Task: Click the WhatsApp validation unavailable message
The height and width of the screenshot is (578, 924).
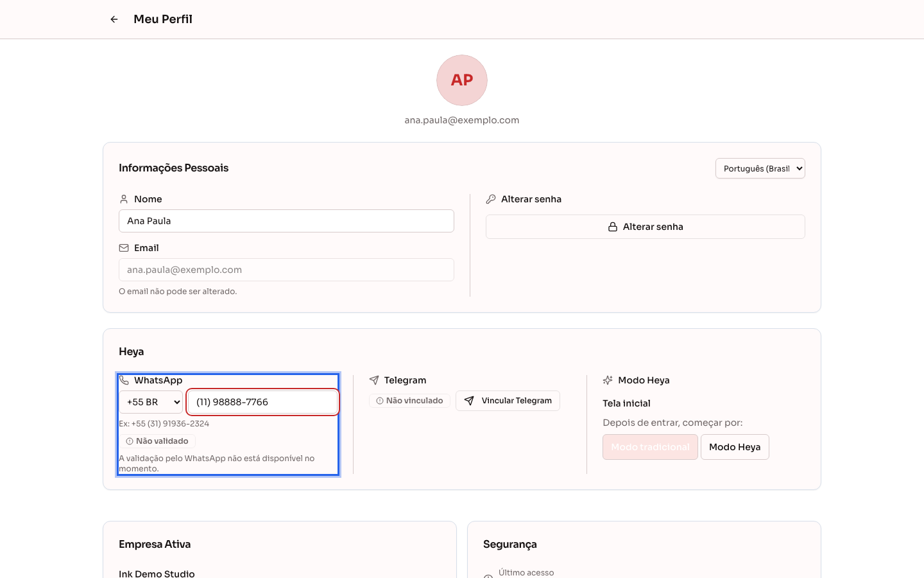Action: click(x=217, y=464)
